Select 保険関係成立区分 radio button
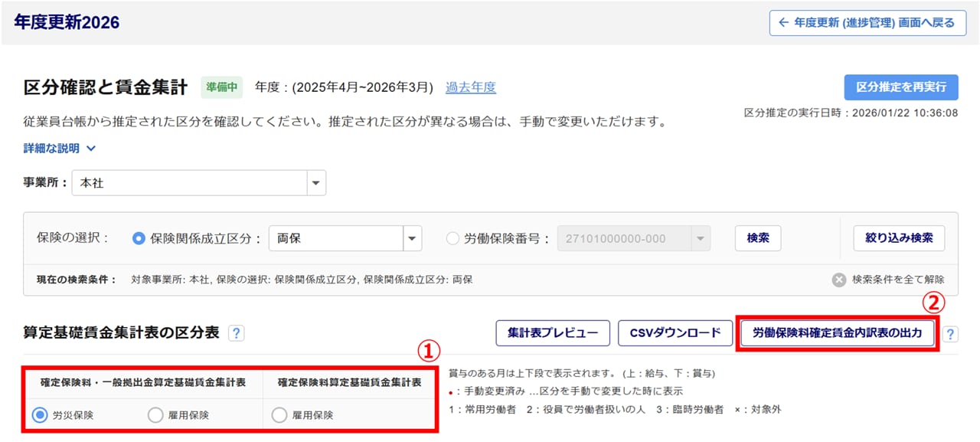980x442 pixels. (x=139, y=238)
